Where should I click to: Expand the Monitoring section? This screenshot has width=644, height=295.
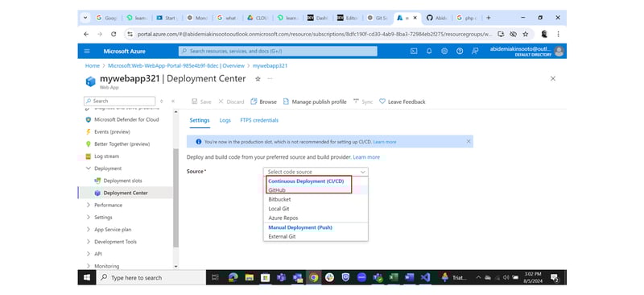88,266
